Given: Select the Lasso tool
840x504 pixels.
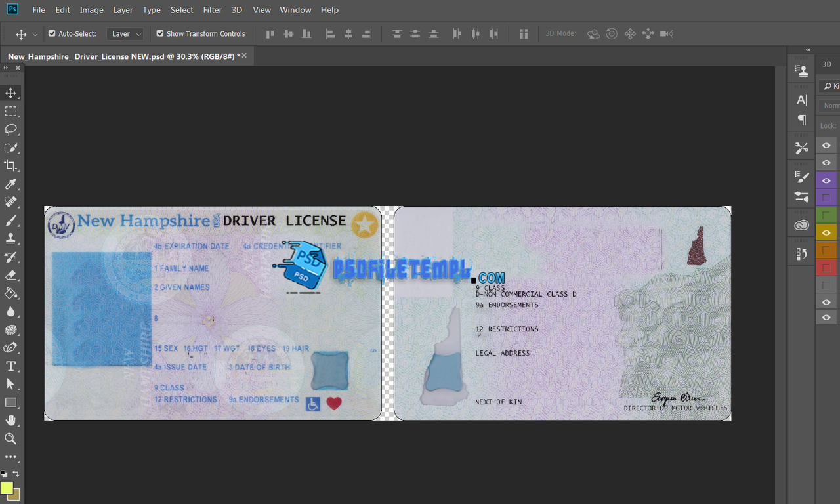Looking at the screenshot, I should [10, 129].
